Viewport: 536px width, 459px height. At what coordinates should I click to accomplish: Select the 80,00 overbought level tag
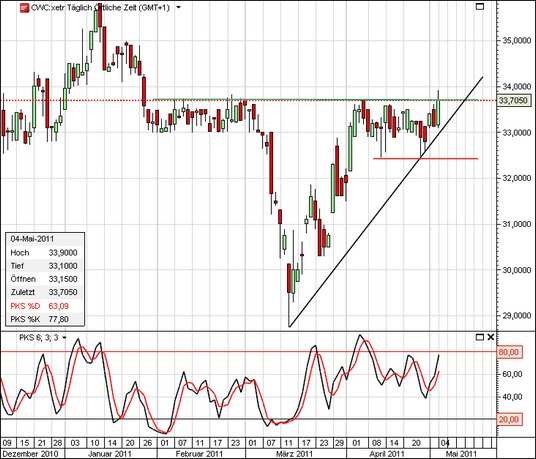tap(509, 352)
